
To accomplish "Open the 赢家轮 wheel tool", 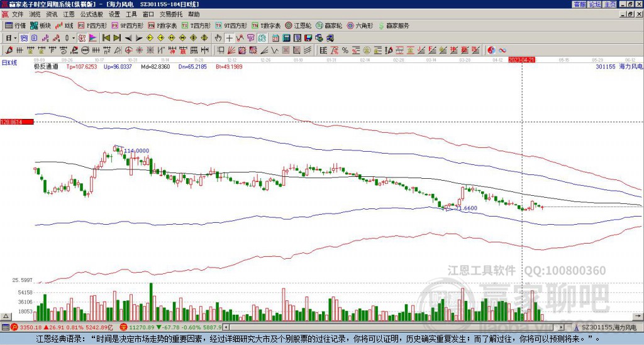I will 330,25.
